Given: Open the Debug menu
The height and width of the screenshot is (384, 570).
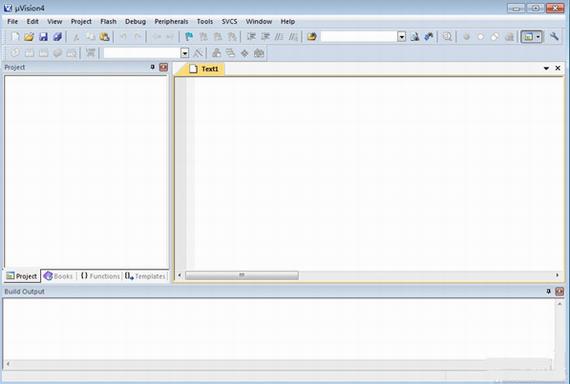Looking at the screenshot, I should (x=135, y=21).
